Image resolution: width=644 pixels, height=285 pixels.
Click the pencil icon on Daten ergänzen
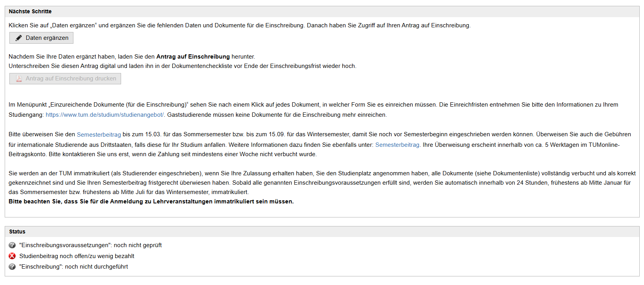click(x=18, y=38)
